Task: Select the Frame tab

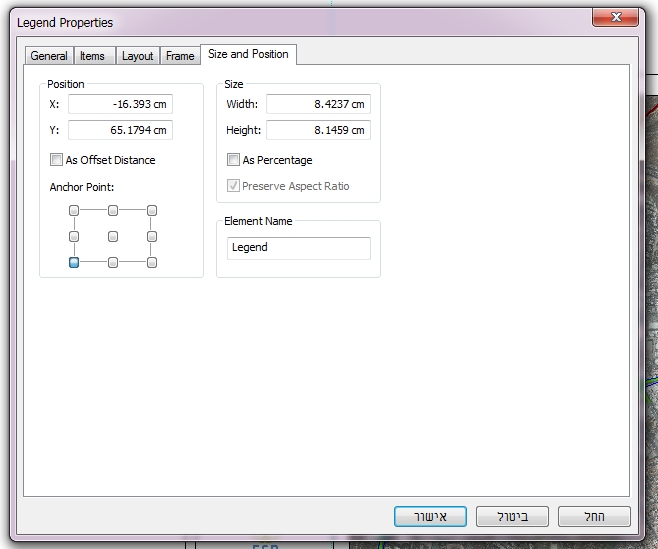Action: (x=180, y=55)
